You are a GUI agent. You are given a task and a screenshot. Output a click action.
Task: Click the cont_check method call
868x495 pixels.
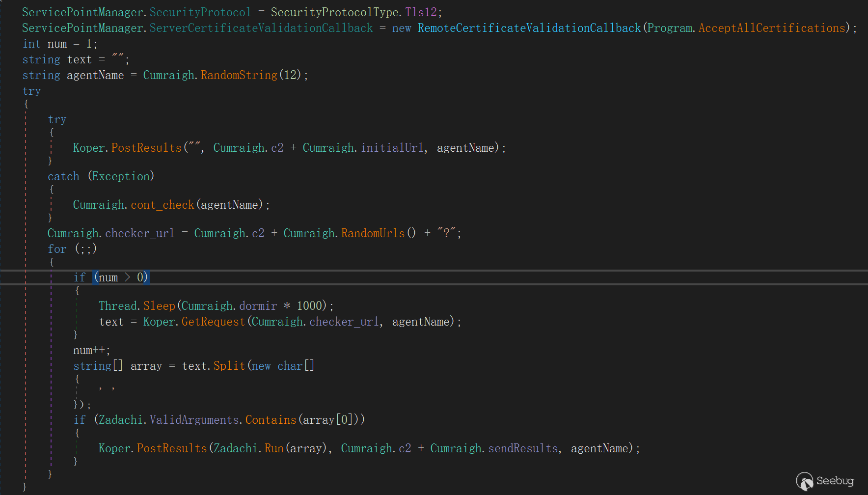click(x=163, y=205)
